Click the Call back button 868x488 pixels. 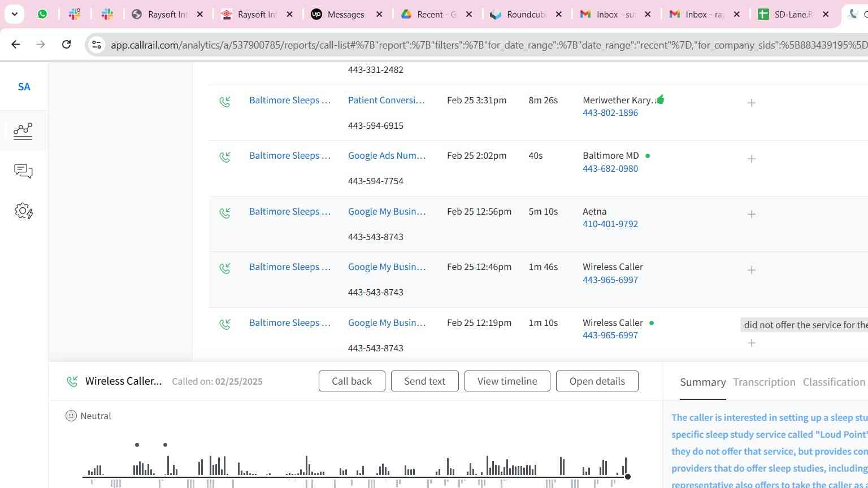352,381
